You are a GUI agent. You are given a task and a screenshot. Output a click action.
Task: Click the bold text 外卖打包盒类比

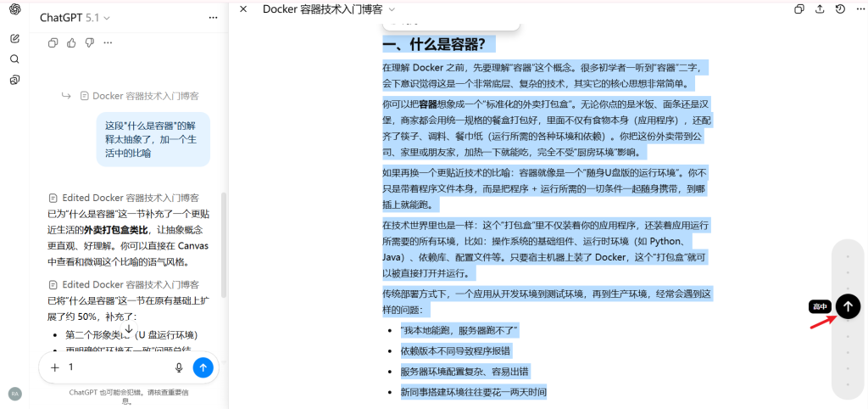click(x=116, y=230)
